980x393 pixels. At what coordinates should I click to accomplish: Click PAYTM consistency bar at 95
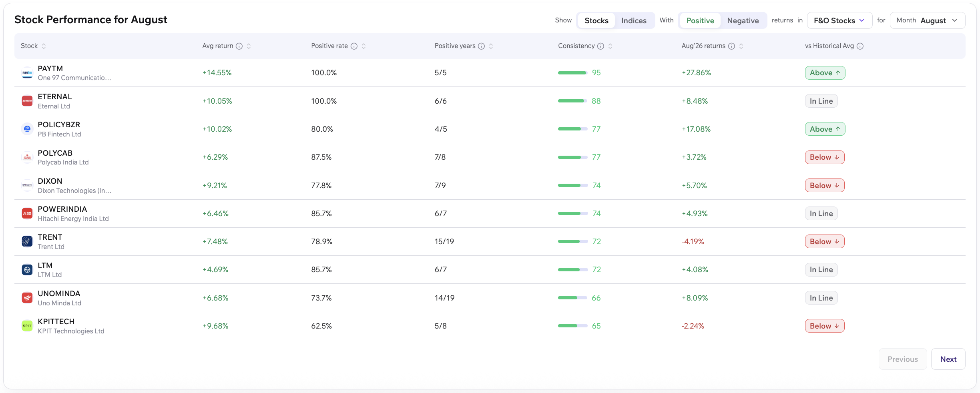point(573,73)
